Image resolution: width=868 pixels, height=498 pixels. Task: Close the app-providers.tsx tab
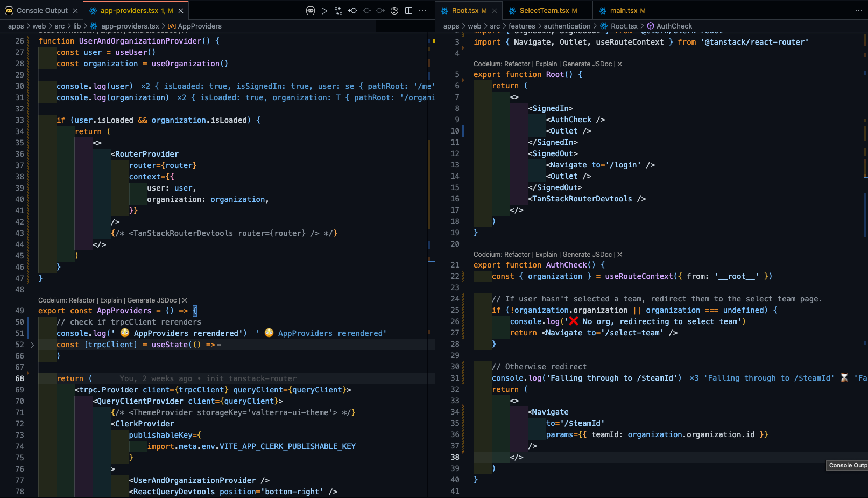click(x=181, y=11)
